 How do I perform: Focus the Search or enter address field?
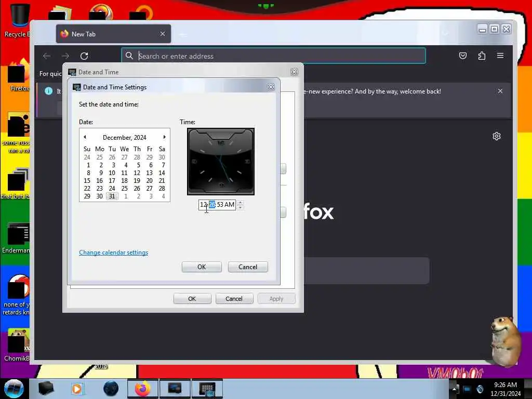pyautogui.click(x=273, y=56)
